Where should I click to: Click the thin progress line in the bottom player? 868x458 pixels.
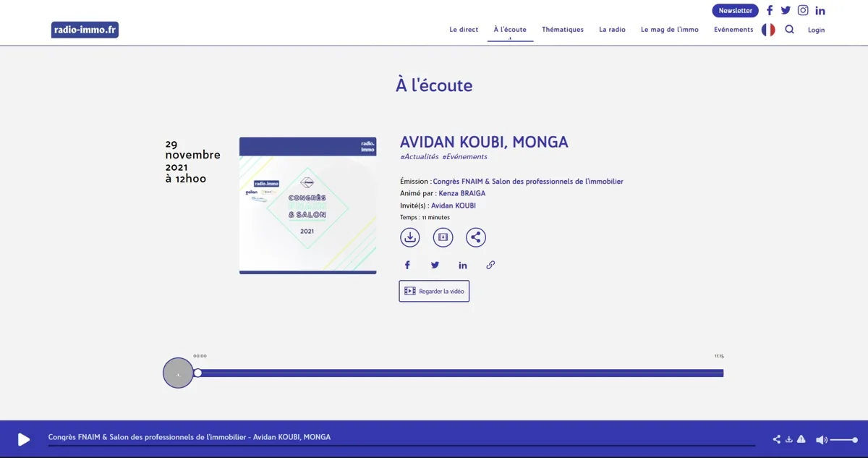click(401, 446)
